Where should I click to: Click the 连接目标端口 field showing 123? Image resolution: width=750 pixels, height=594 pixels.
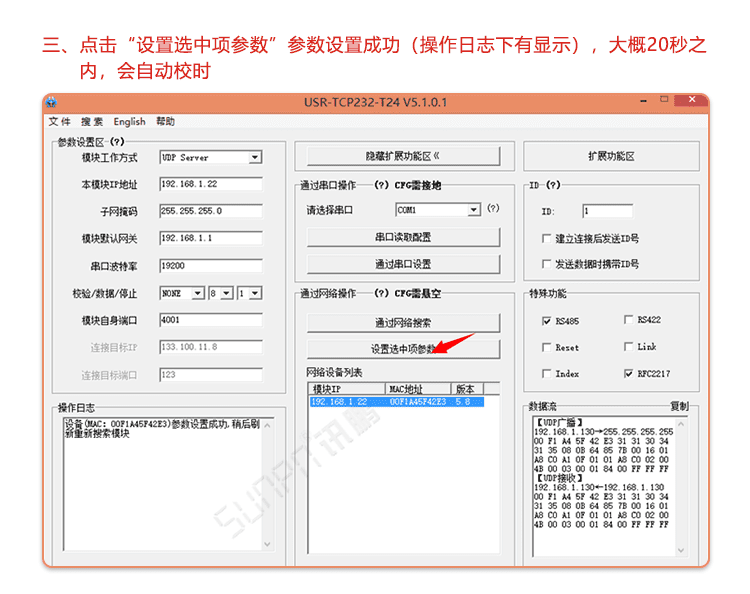coord(210,375)
